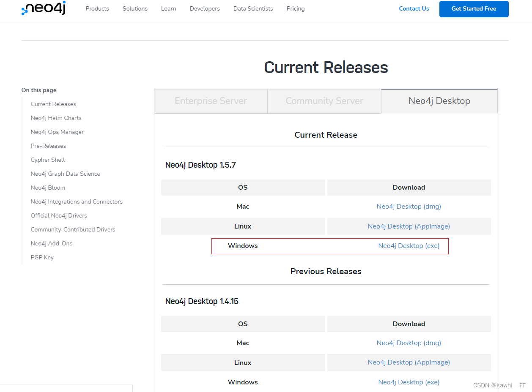Click the Download column header under 1.4.15
Viewport: 532px width, 392px height.
pyautogui.click(x=409, y=324)
